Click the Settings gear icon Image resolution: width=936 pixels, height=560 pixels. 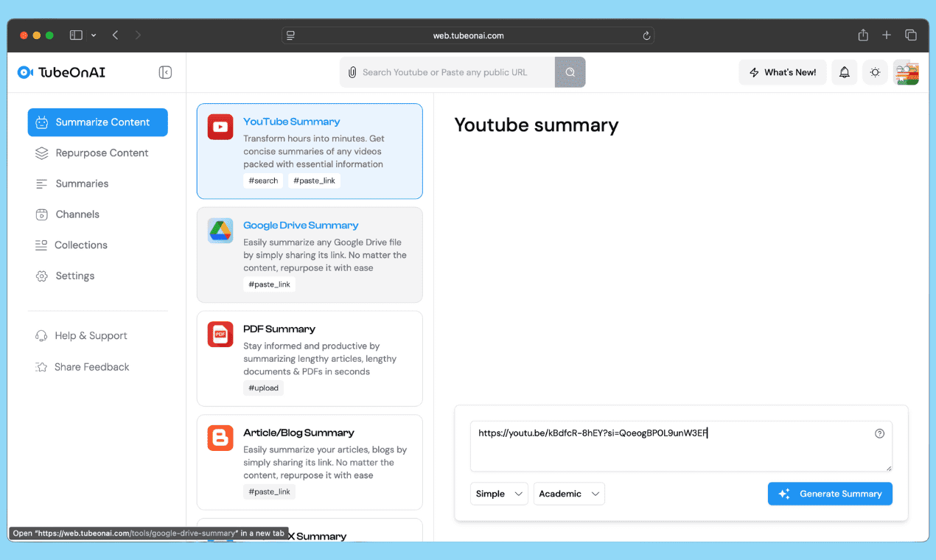[x=42, y=276]
